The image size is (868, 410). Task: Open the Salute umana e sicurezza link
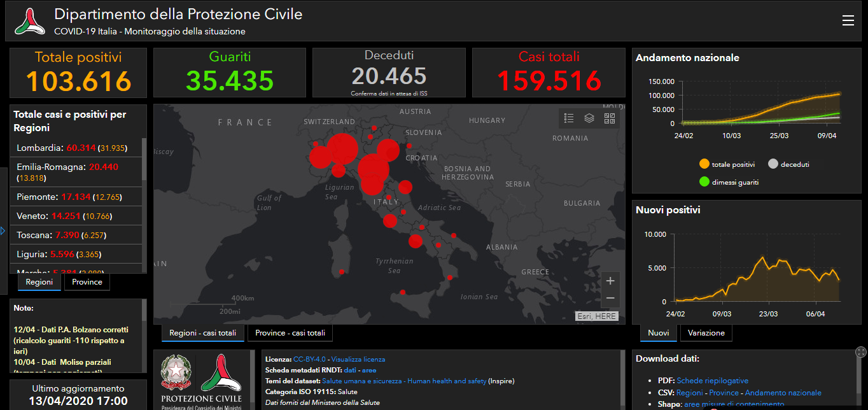(x=404, y=381)
